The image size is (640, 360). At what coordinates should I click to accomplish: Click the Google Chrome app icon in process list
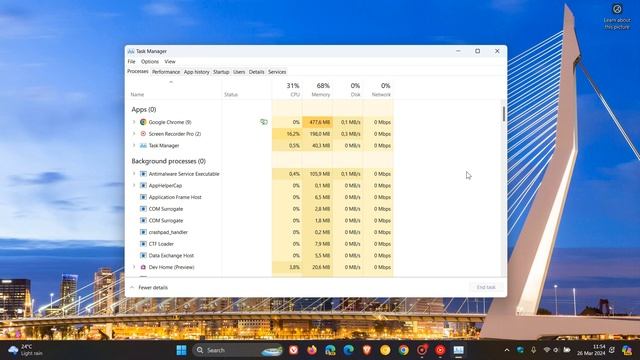(143, 122)
